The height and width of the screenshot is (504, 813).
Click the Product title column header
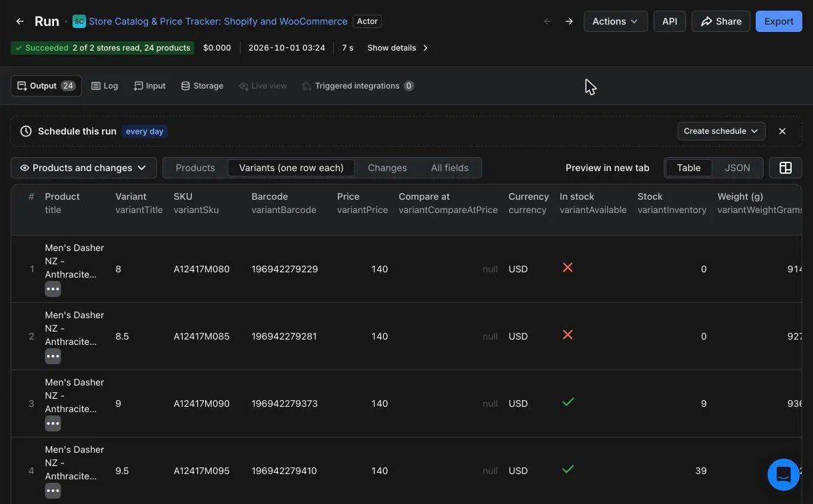pyautogui.click(x=62, y=203)
